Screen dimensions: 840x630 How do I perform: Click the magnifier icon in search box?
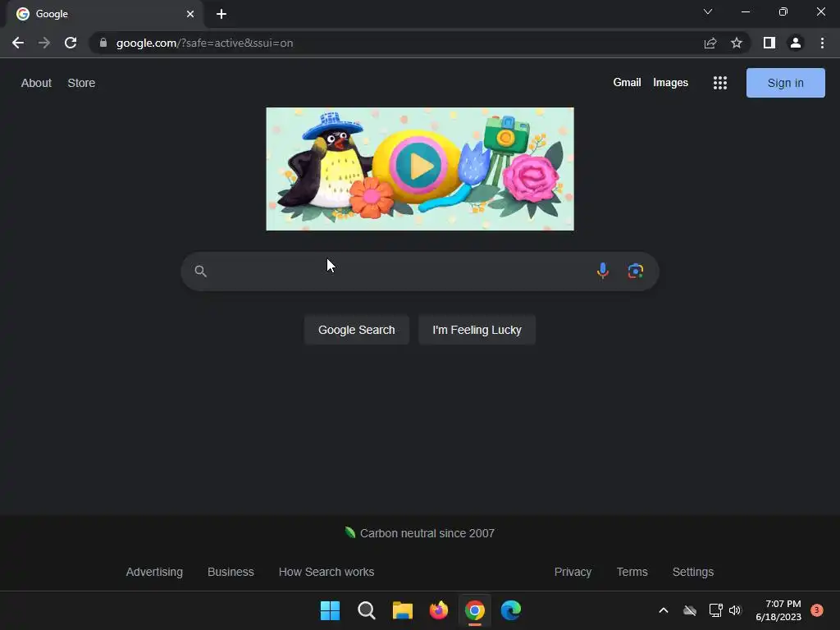tap(200, 271)
